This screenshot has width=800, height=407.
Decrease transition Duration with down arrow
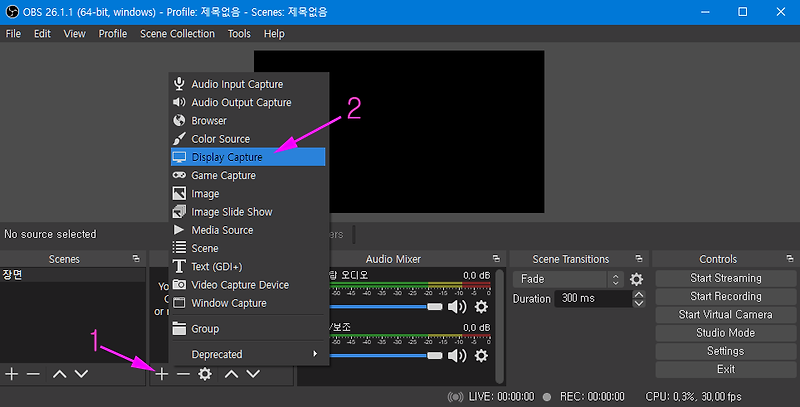pos(639,303)
